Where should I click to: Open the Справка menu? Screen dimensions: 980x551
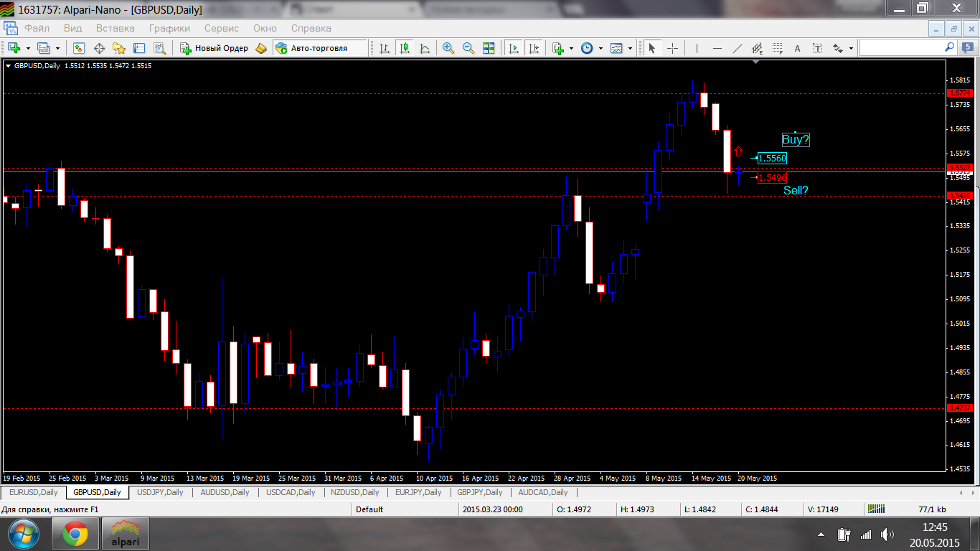pos(311,28)
